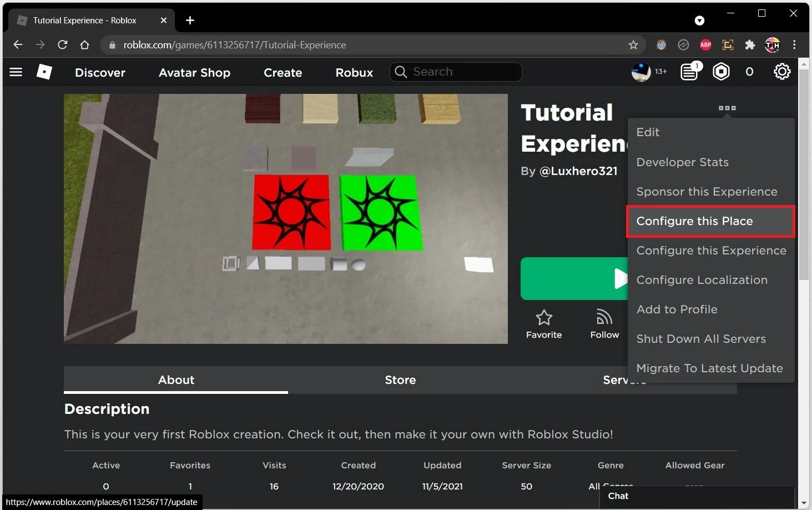Click the 13+ age label
Image resolution: width=812 pixels, height=510 pixels.
(x=660, y=72)
